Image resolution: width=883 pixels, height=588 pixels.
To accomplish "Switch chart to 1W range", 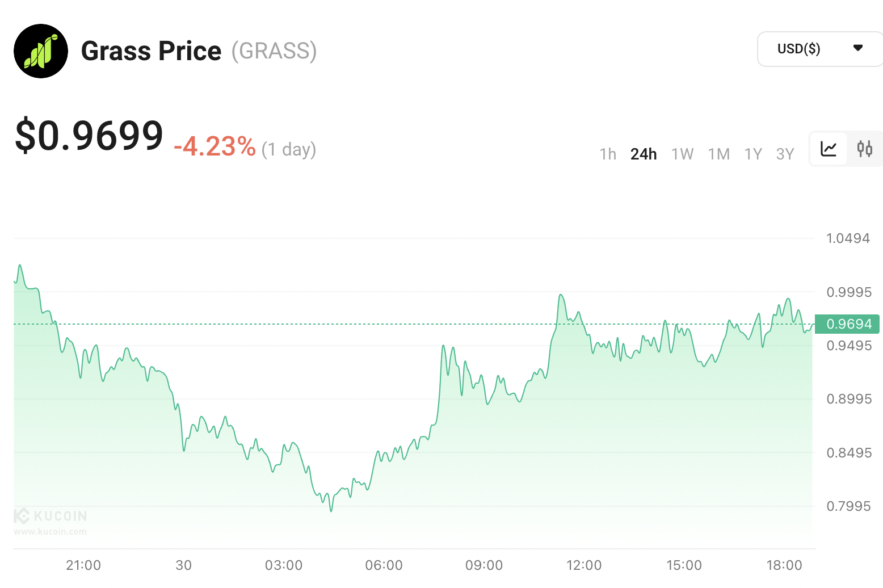I will (x=682, y=154).
